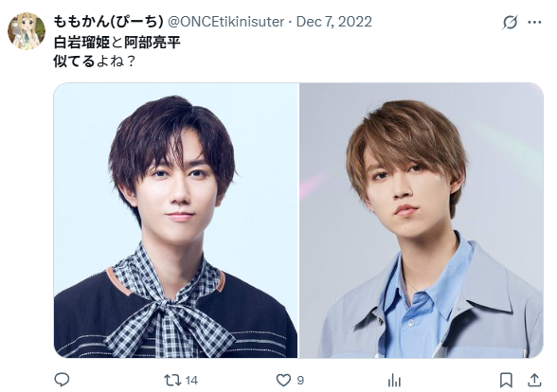Open the reply icon under the tweet
The height and width of the screenshot is (392, 557).
tap(62, 380)
